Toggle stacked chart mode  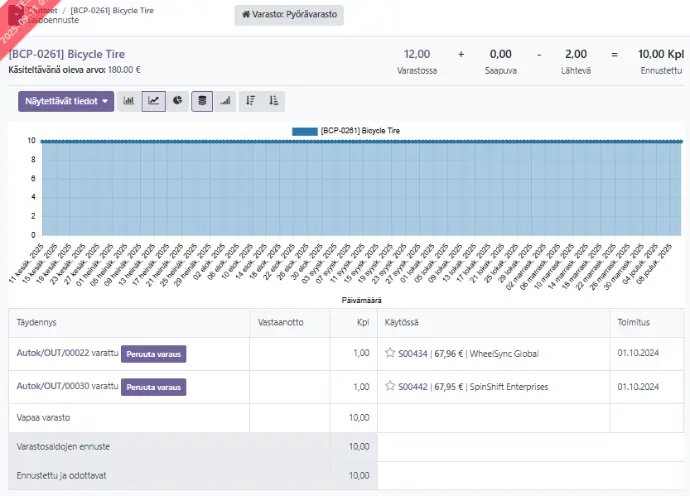click(202, 101)
